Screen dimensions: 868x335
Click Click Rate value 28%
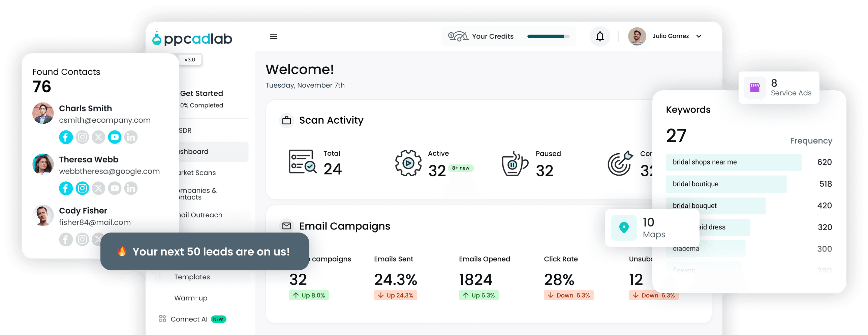(x=559, y=279)
